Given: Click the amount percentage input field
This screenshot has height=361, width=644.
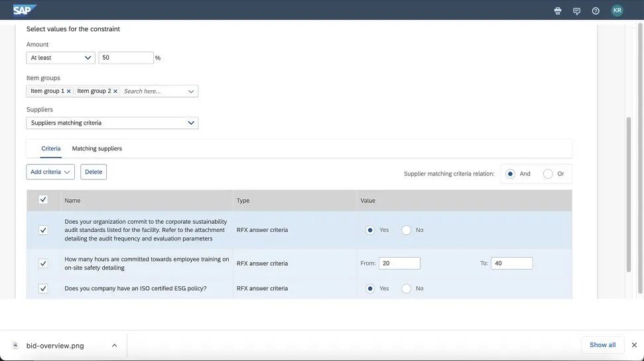Looking at the screenshot, I should click(125, 58).
